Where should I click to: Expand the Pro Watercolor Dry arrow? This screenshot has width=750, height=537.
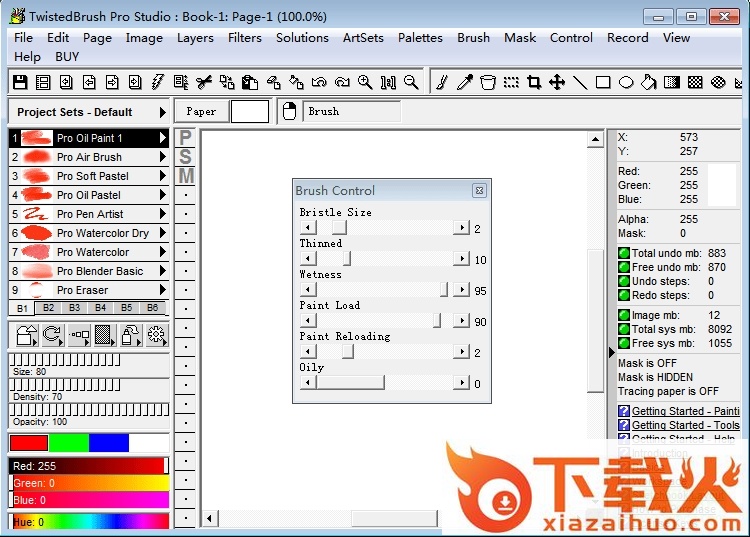pyautogui.click(x=163, y=233)
